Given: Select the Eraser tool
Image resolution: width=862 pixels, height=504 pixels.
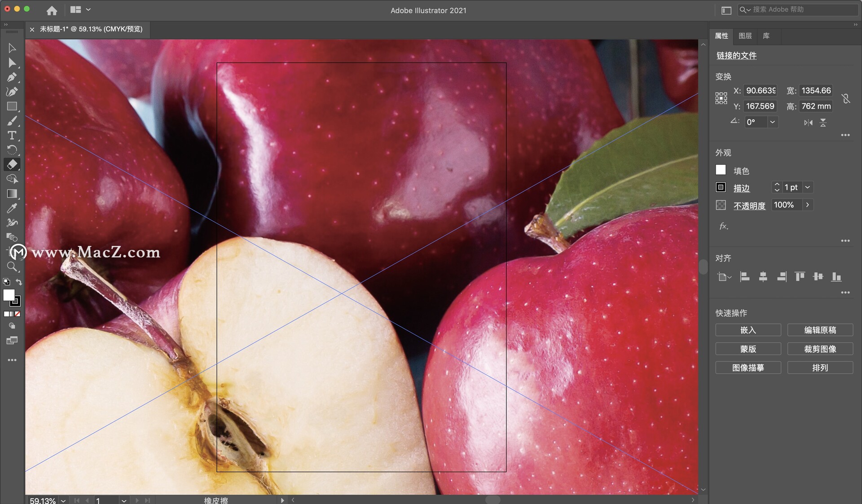Looking at the screenshot, I should click(12, 164).
